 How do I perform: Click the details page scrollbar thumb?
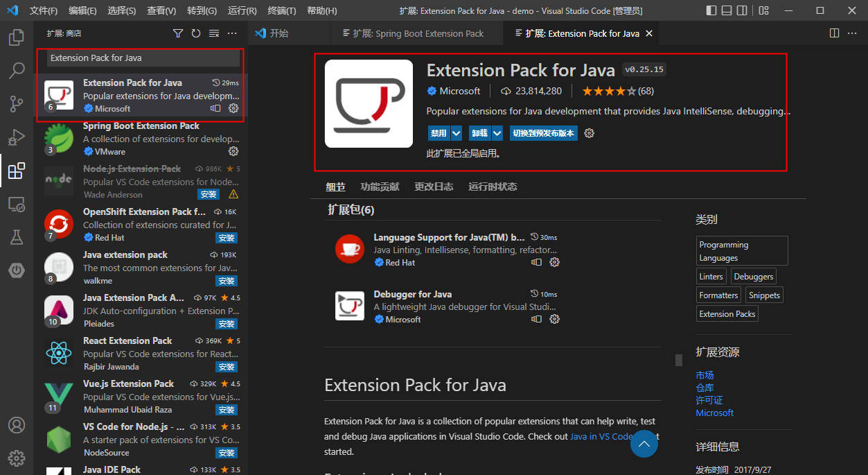(x=679, y=360)
